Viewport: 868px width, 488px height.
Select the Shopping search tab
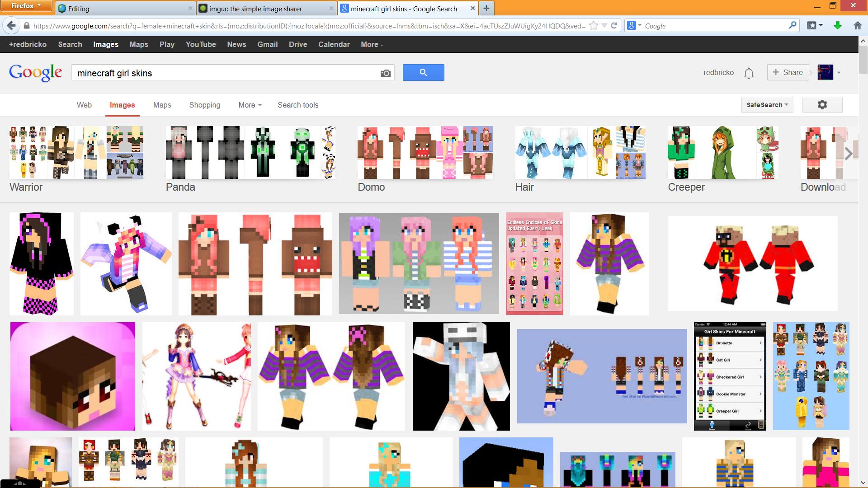coord(205,105)
